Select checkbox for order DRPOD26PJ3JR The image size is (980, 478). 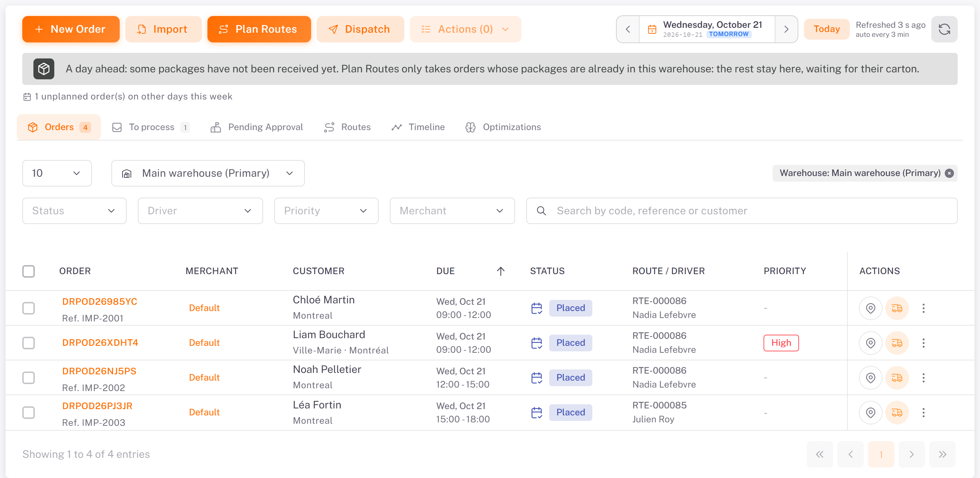(29, 413)
